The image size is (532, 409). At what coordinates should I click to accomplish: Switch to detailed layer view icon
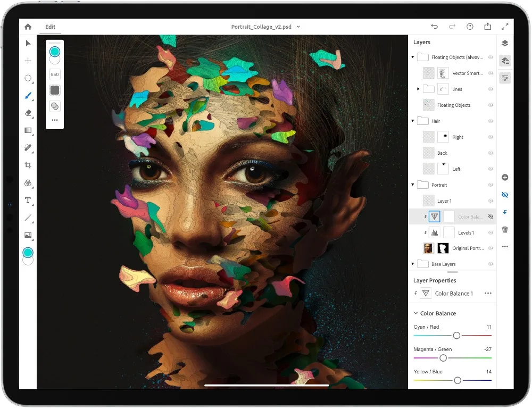pos(505,61)
